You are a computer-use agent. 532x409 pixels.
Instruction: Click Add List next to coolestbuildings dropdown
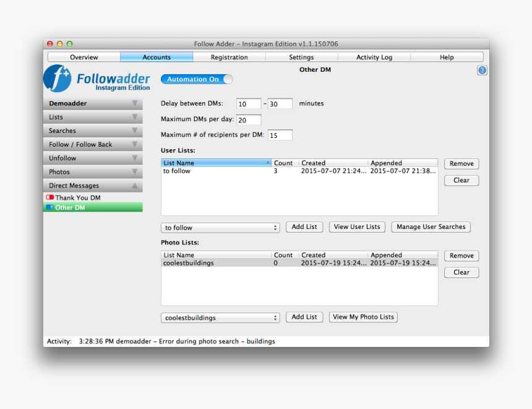tap(304, 317)
